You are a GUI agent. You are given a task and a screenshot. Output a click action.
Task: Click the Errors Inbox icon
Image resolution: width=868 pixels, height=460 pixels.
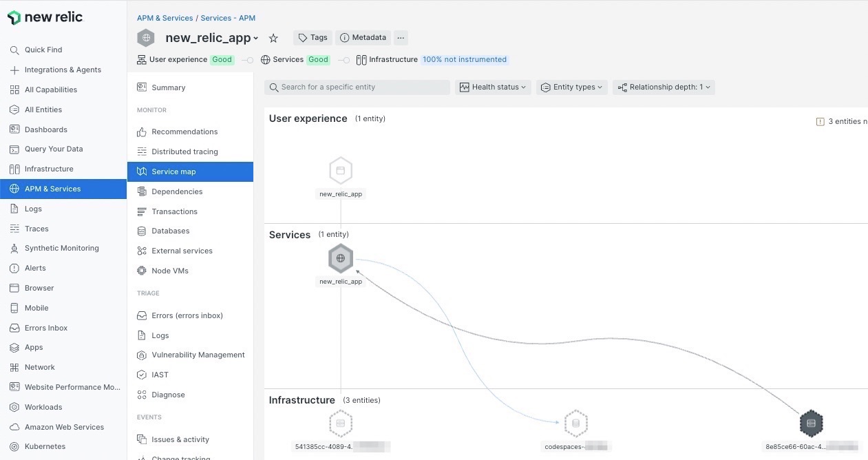[x=14, y=328]
